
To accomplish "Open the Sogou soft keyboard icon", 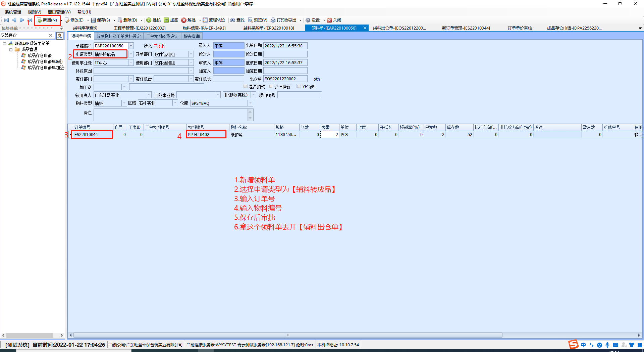I will pyautogui.click(x=615, y=345).
